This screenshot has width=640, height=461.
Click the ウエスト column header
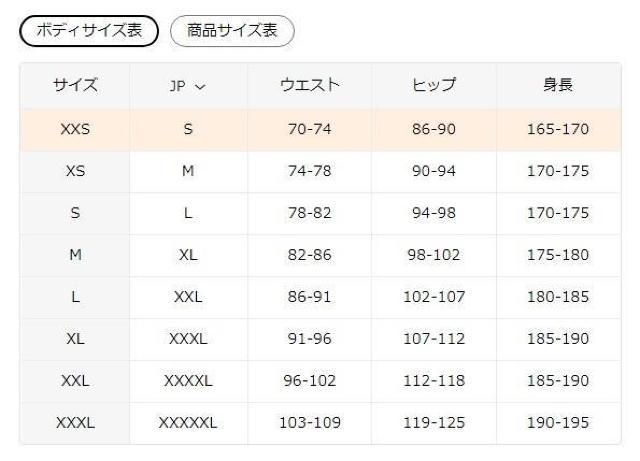[309, 86]
